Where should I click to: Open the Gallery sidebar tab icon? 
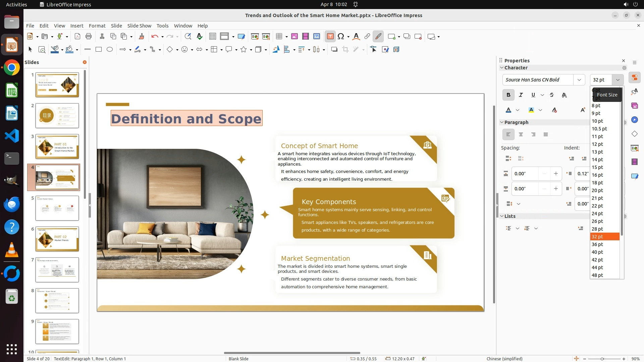tap(635, 106)
